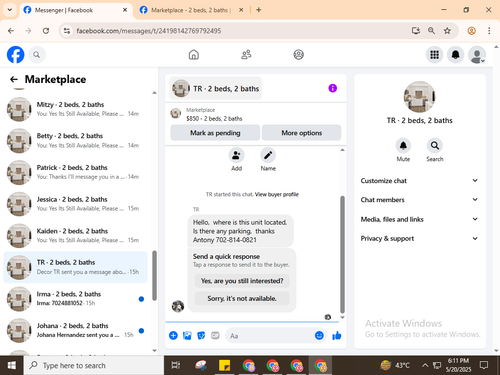The height and width of the screenshot is (375, 500).
Task: Click the More options button
Action: click(301, 133)
